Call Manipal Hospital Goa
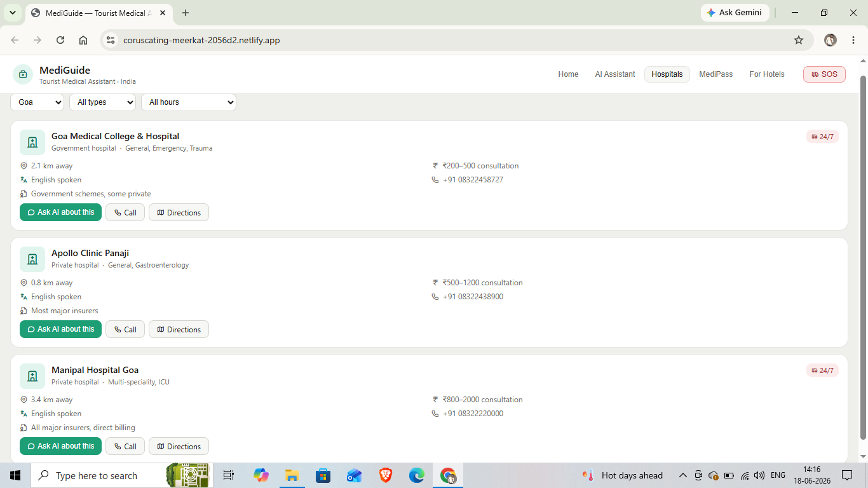The height and width of the screenshot is (488, 868). click(125, 446)
